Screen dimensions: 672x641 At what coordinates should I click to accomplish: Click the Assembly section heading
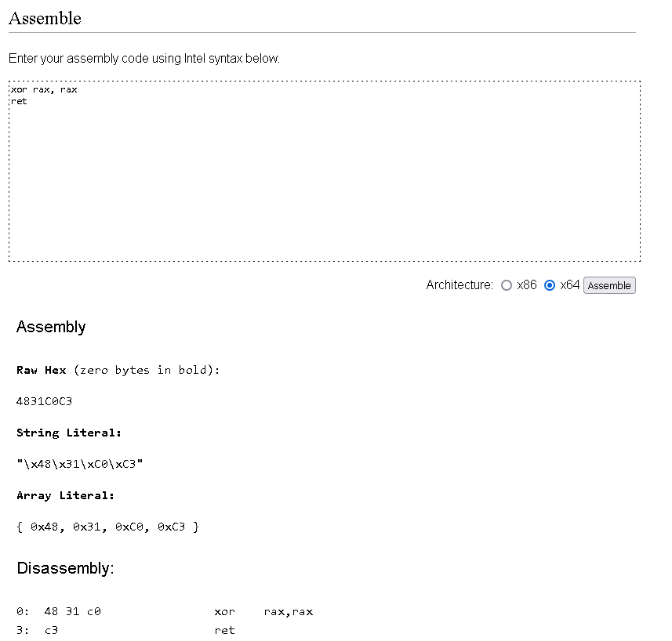pyautogui.click(x=51, y=327)
